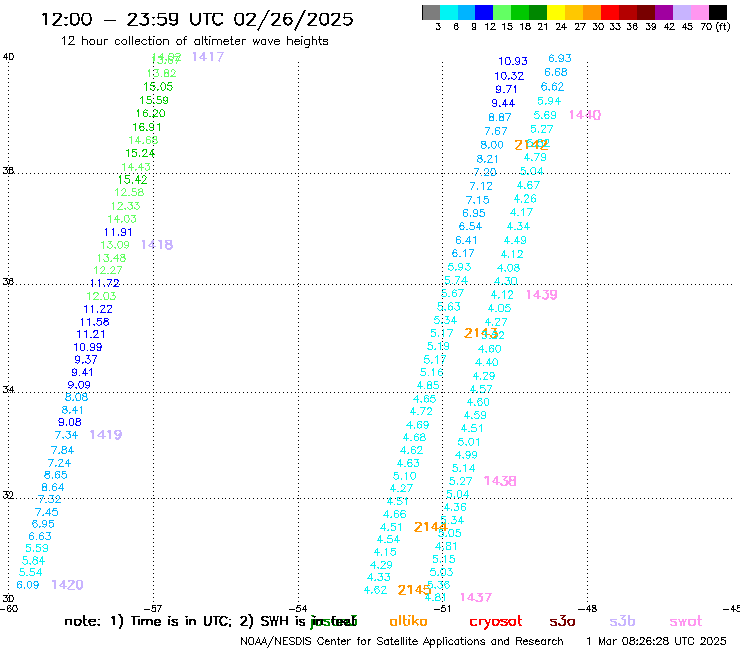The width and height of the screenshot is (740, 650).
Task: Select the black swatch at the legend end
Action: pos(717,12)
